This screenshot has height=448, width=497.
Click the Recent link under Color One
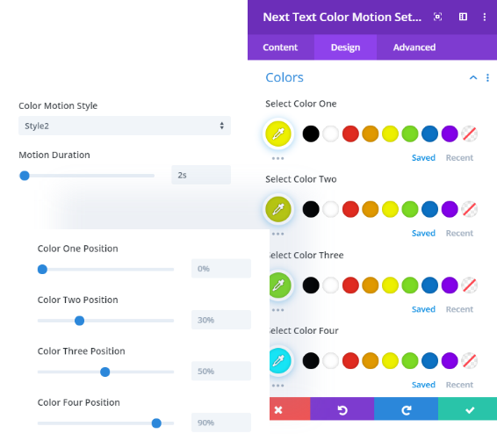[459, 157]
